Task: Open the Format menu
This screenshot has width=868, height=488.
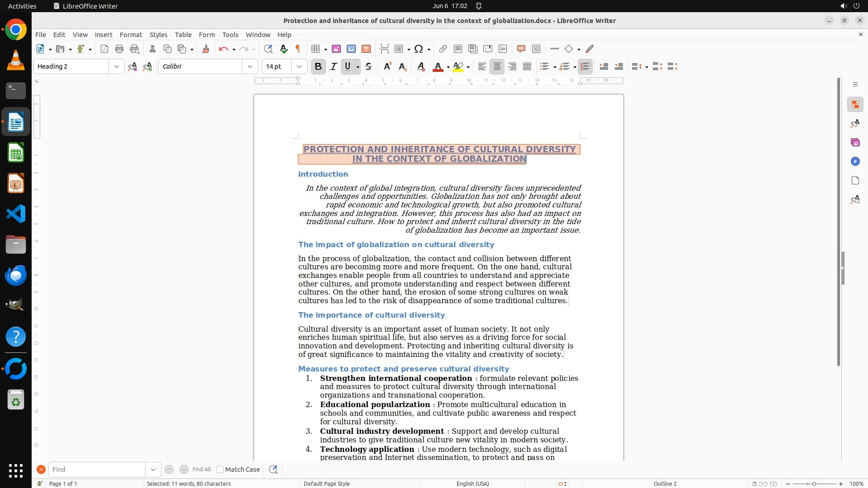Action: click(x=131, y=34)
